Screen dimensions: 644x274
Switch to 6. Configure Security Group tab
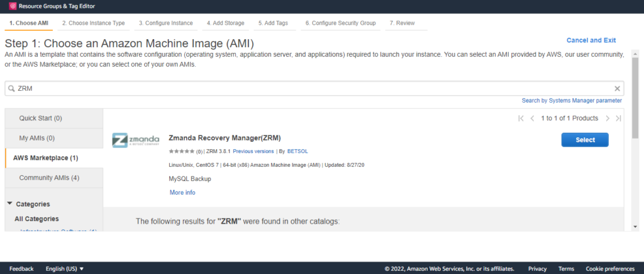(x=340, y=23)
